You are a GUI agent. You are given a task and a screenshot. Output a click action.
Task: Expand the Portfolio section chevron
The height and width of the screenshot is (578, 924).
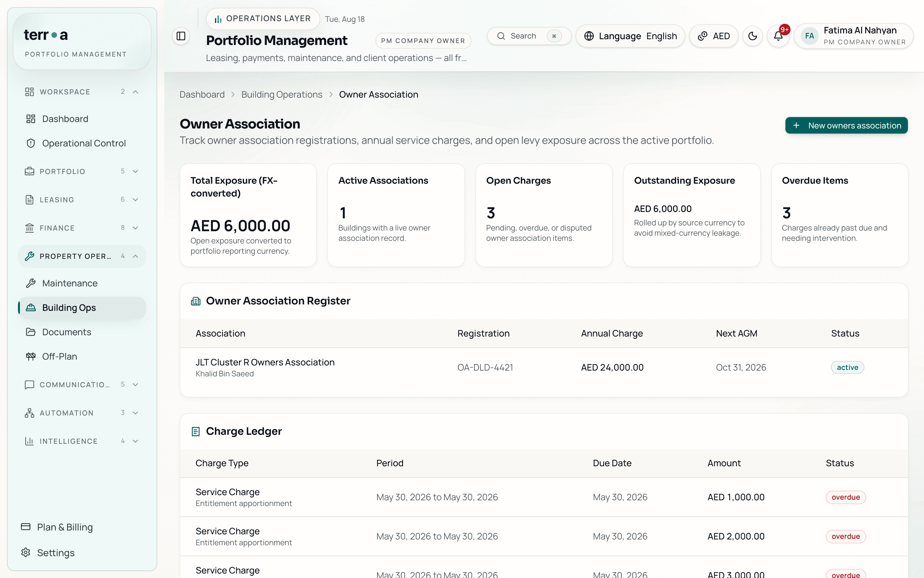point(135,171)
